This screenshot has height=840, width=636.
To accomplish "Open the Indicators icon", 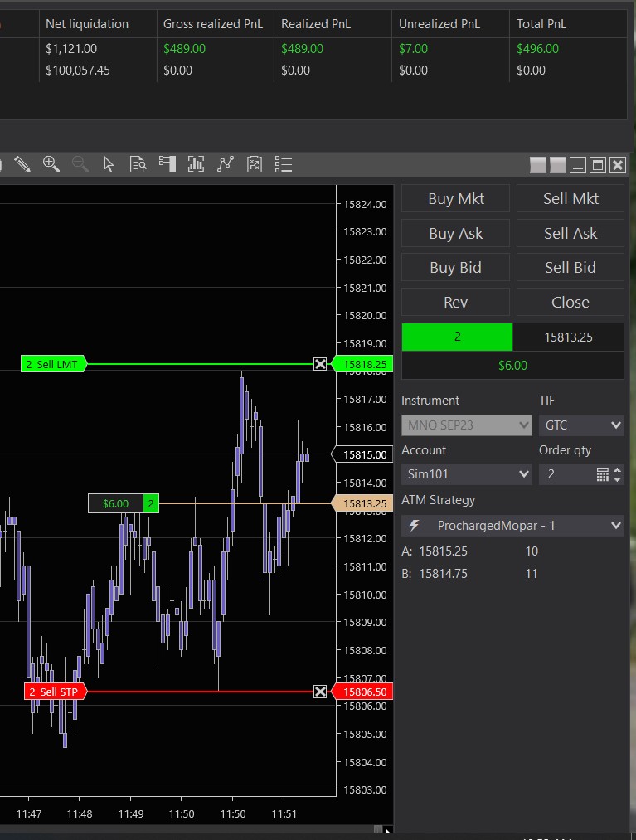I will pyautogui.click(x=226, y=164).
